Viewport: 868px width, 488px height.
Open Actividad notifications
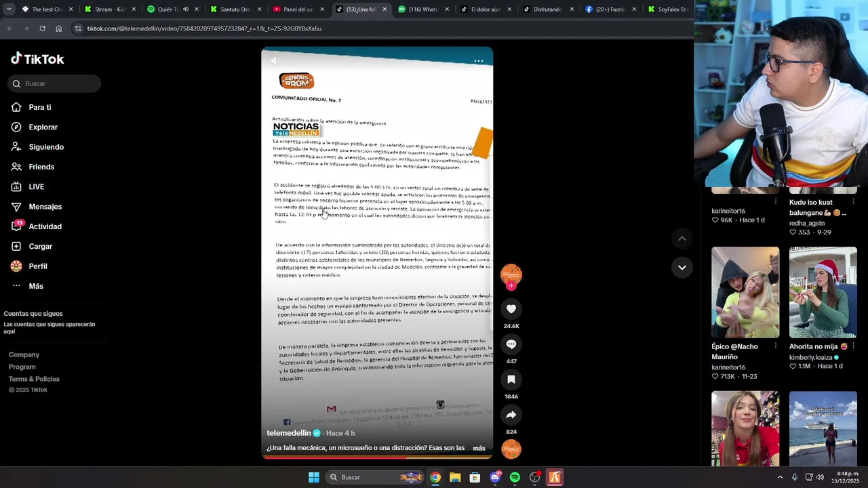(37, 226)
